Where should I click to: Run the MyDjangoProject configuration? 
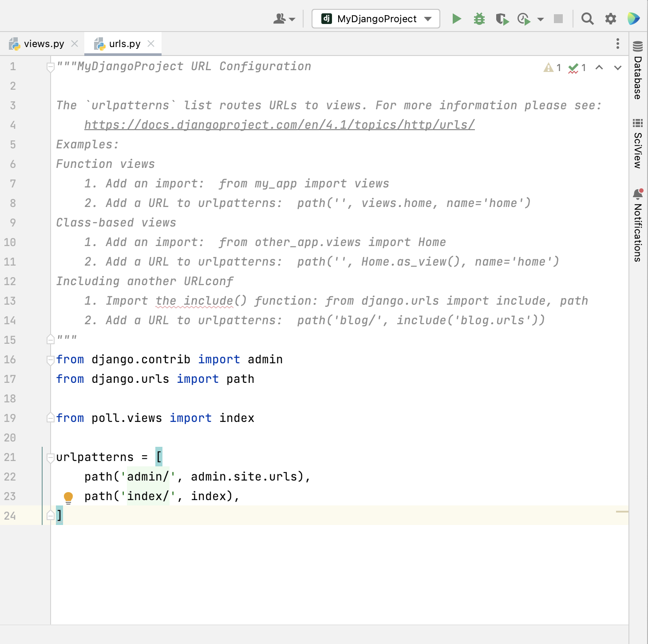[456, 19]
